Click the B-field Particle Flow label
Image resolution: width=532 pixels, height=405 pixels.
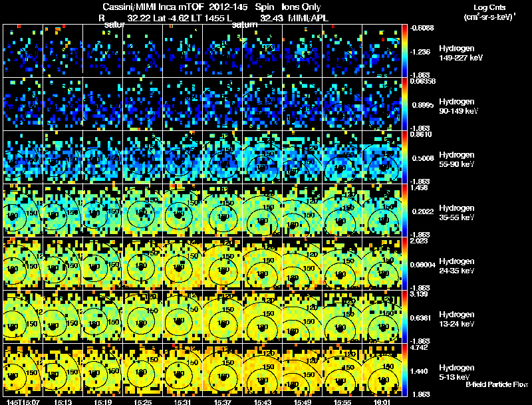pyautogui.click(x=497, y=384)
